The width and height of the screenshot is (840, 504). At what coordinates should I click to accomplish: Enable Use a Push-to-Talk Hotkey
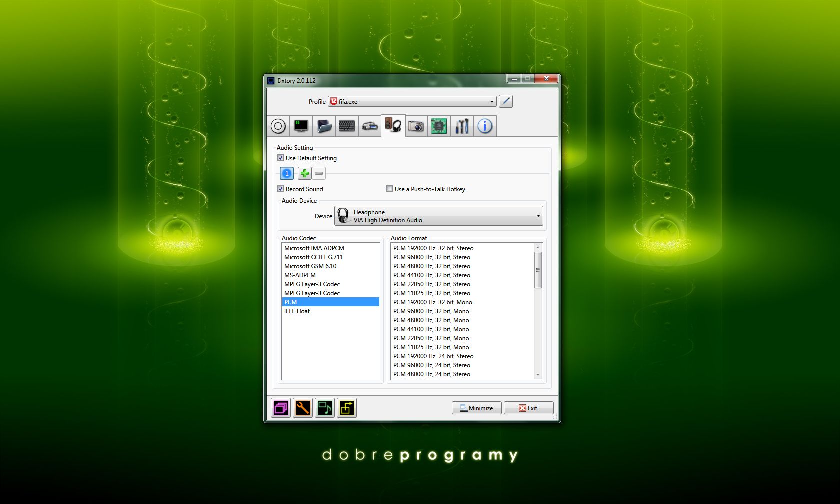[390, 189]
